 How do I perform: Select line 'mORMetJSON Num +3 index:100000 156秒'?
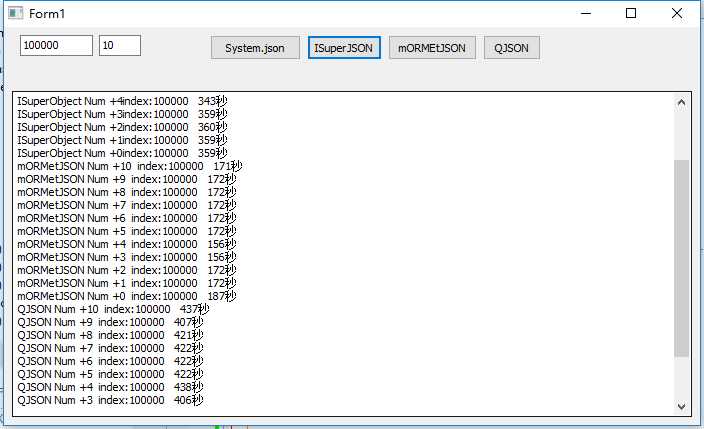(127, 257)
